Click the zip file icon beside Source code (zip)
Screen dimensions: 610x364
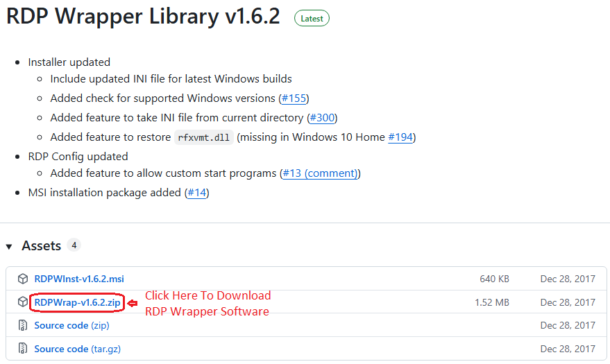coord(22,326)
